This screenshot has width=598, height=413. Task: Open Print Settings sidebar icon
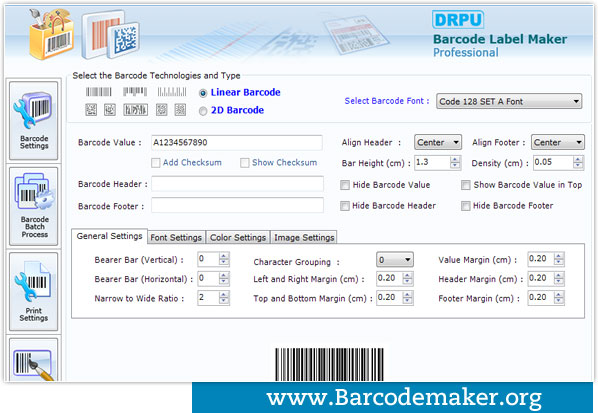coord(34,291)
